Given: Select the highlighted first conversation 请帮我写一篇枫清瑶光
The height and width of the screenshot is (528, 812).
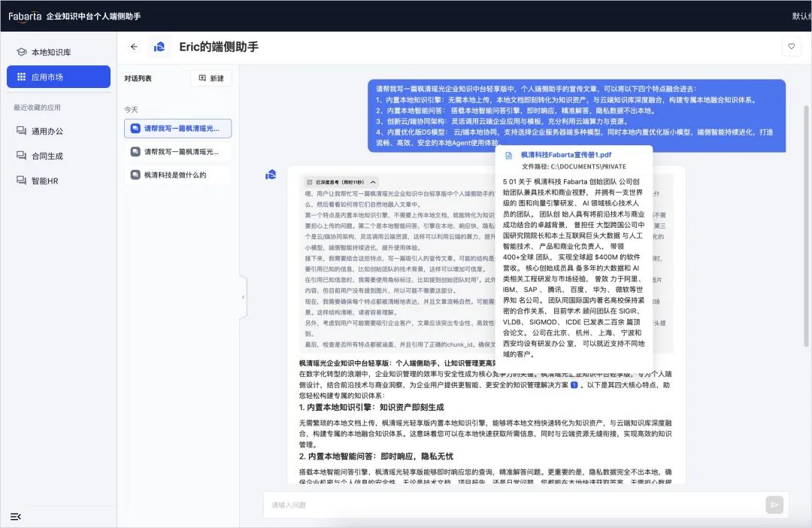Looking at the screenshot, I should pyautogui.click(x=177, y=129).
